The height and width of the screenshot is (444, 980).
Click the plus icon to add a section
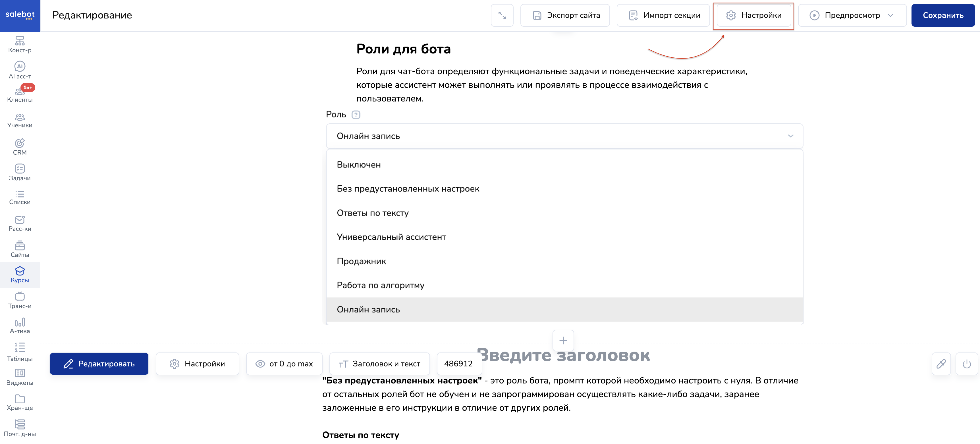[x=563, y=341]
